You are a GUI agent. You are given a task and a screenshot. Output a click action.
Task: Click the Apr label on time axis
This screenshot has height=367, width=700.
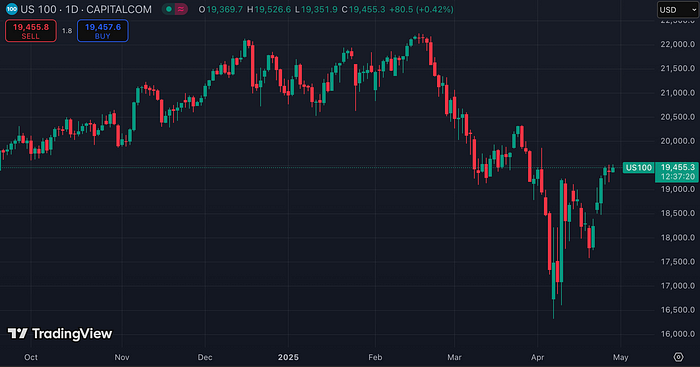(538, 357)
